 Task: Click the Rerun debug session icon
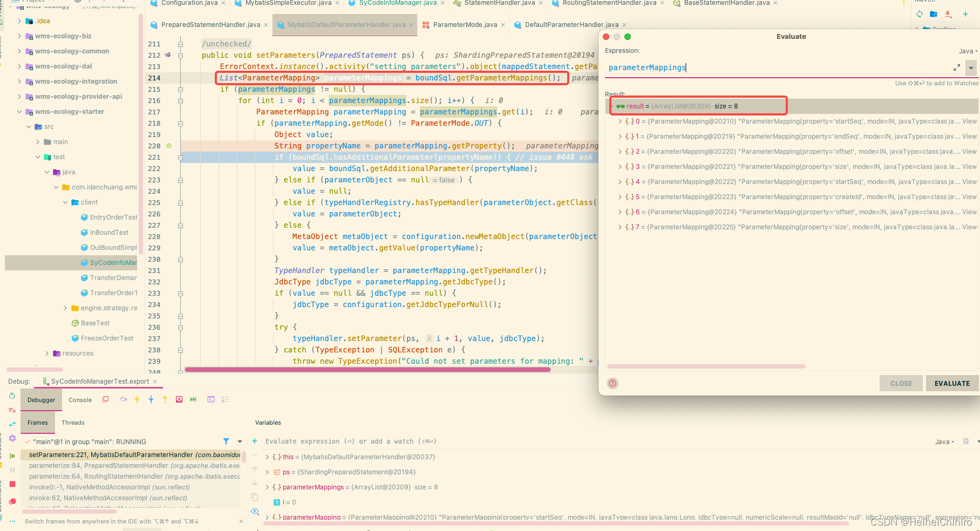12,396
